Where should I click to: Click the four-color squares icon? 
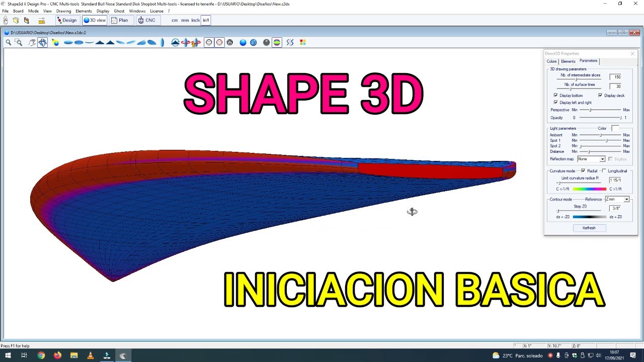coord(303,43)
